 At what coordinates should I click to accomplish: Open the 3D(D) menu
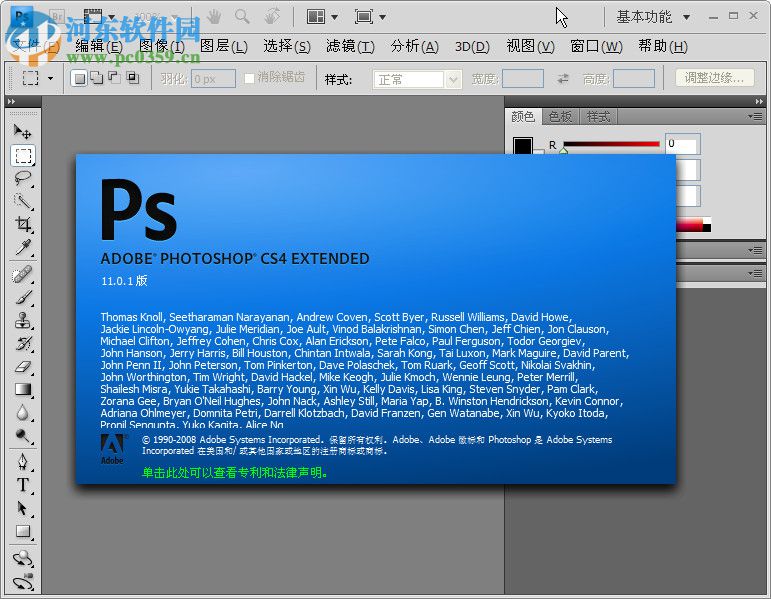coord(472,47)
